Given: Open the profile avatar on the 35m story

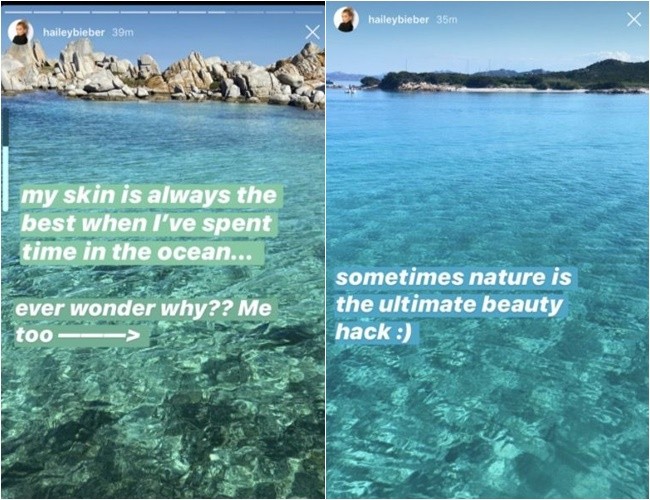Looking at the screenshot, I should (346, 19).
